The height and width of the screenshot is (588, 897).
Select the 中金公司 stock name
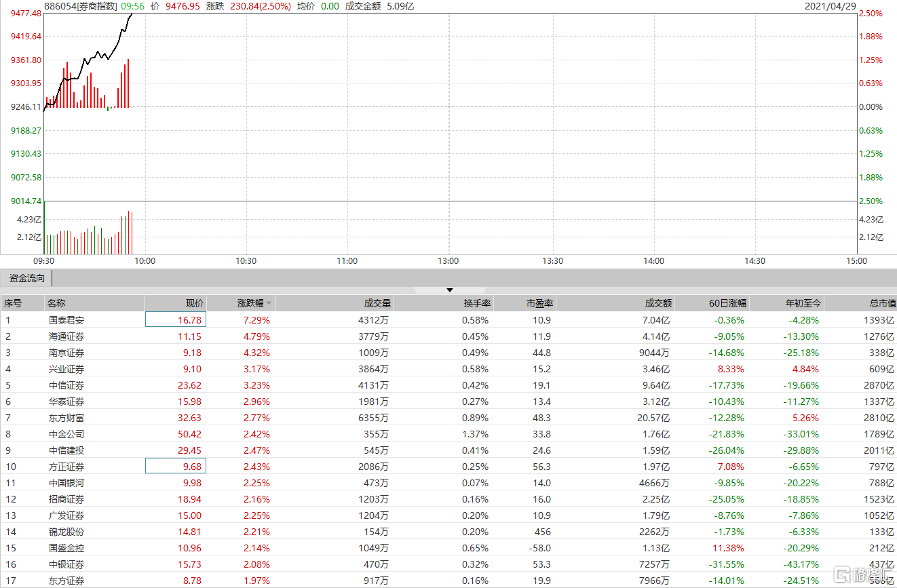[66, 434]
